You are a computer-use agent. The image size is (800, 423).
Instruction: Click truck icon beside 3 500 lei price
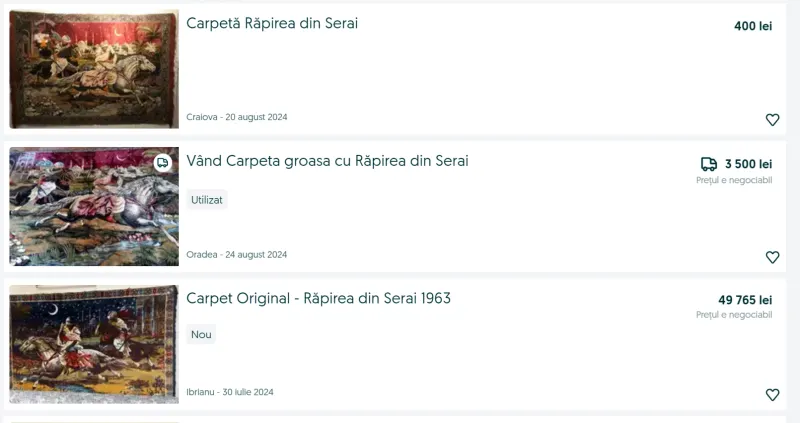(x=709, y=164)
